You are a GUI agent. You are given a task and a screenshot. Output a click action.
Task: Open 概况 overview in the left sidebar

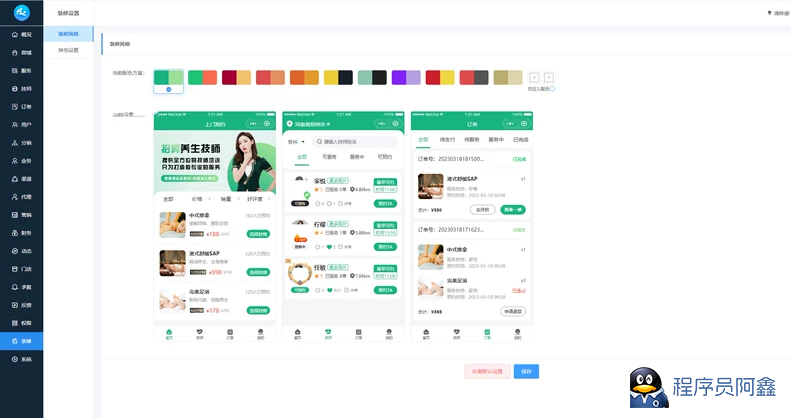[21, 34]
